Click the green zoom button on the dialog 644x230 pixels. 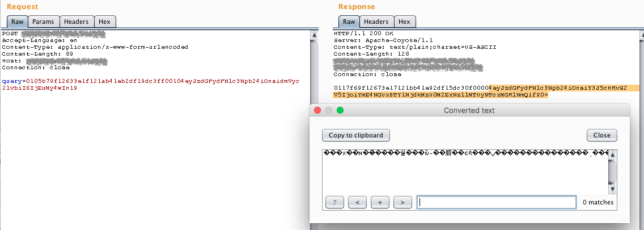(340, 110)
